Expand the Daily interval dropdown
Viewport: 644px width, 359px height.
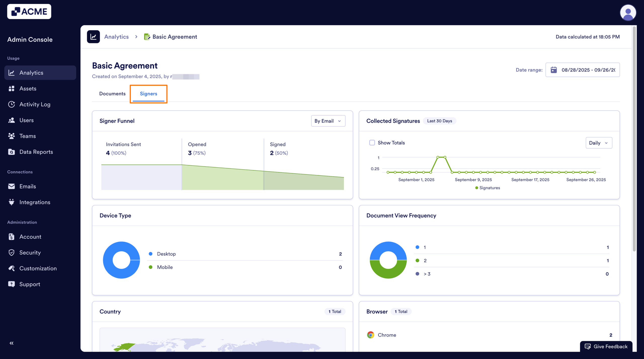(599, 143)
